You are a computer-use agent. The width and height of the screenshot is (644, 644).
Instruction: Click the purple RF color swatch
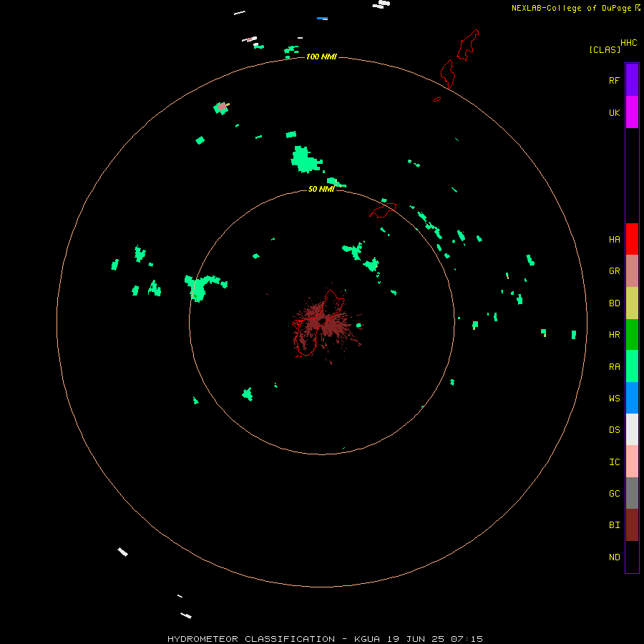[632, 80]
